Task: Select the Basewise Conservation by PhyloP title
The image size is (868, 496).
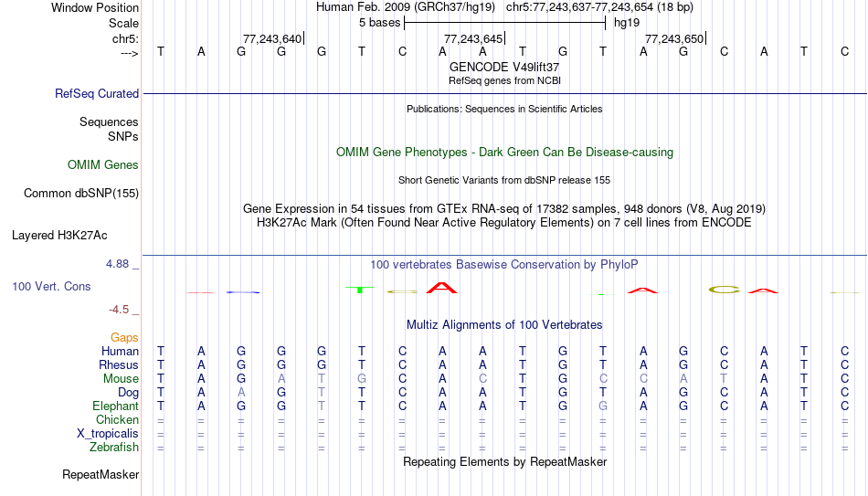Action: 504,265
